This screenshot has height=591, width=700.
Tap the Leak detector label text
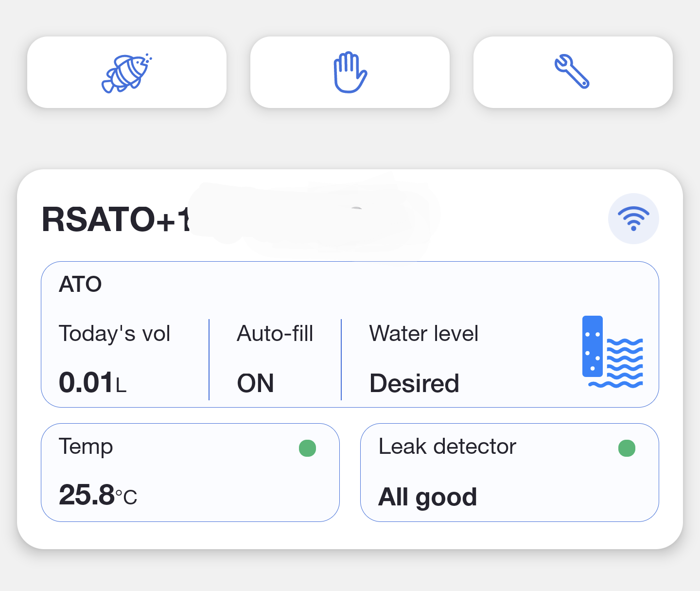447,447
